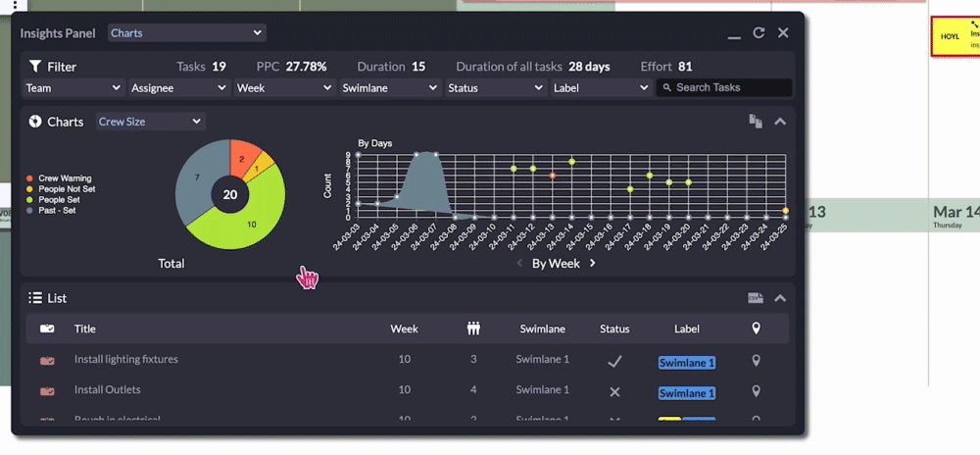
Task: Collapse the Charts section chevron
Action: (779, 122)
